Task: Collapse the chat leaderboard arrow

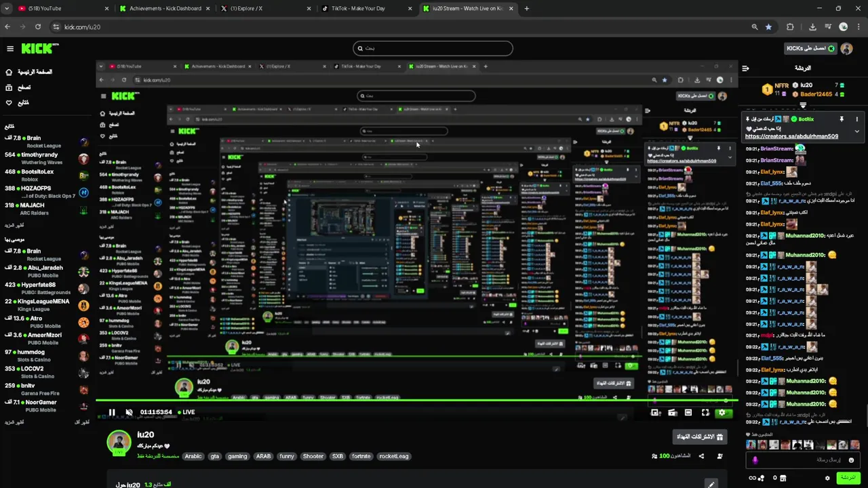Action: [x=803, y=106]
